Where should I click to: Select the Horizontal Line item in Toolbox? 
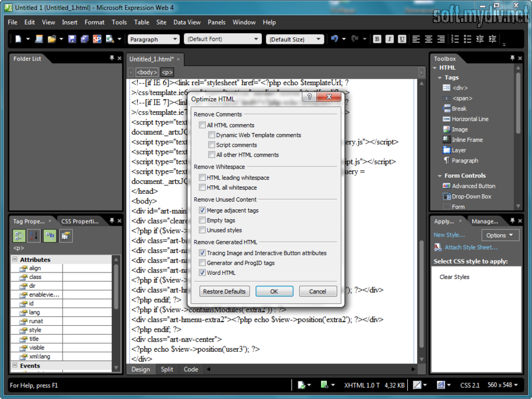coord(469,119)
